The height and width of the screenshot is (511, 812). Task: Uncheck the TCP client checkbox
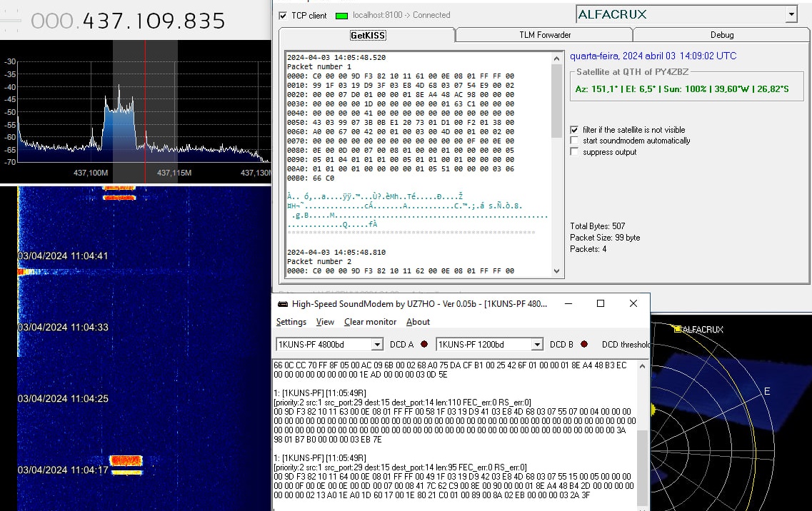(x=283, y=16)
